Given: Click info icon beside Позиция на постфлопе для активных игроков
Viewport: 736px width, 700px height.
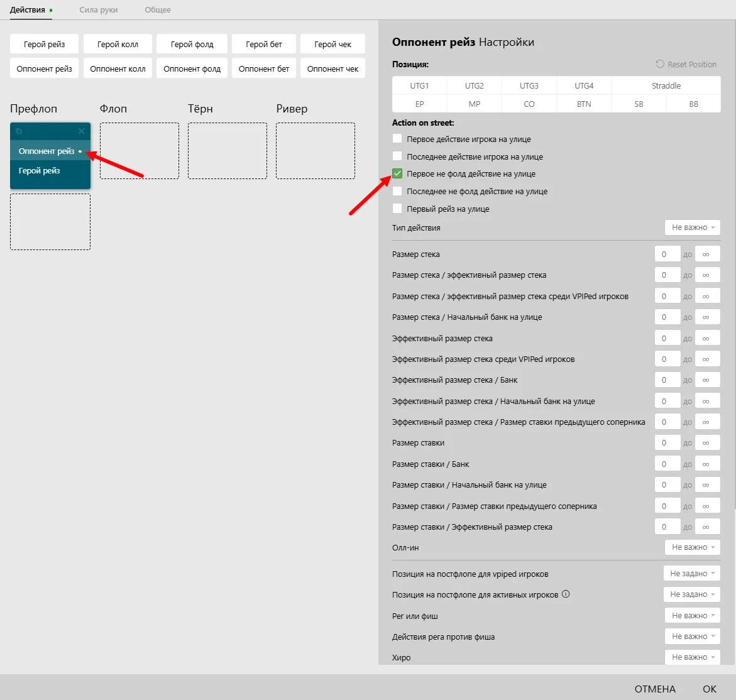Looking at the screenshot, I should pos(566,594).
